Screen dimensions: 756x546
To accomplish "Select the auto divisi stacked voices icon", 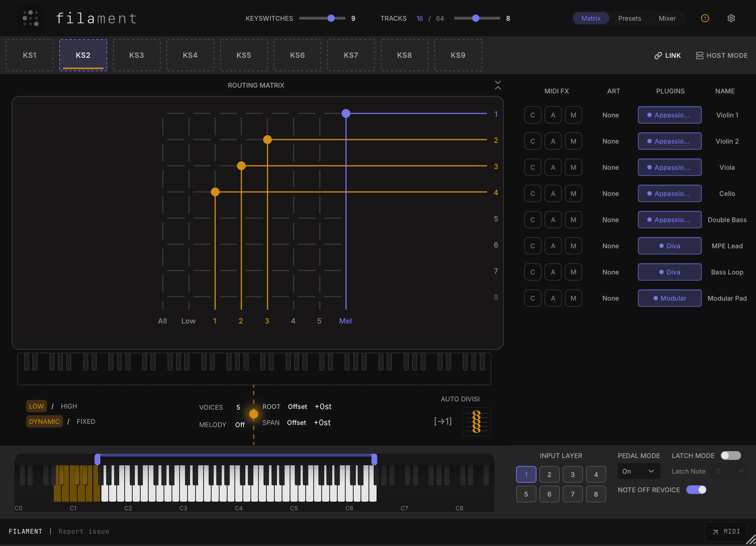I will 476,422.
